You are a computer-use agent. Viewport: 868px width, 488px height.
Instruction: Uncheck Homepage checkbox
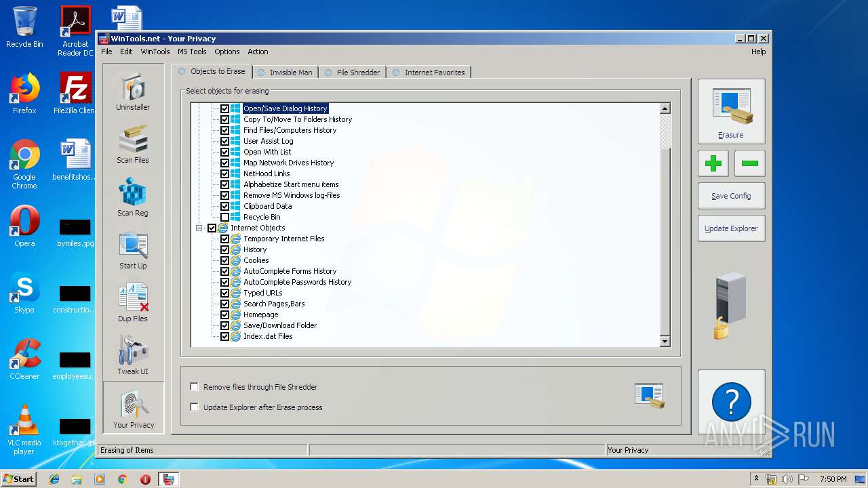(x=225, y=314)
